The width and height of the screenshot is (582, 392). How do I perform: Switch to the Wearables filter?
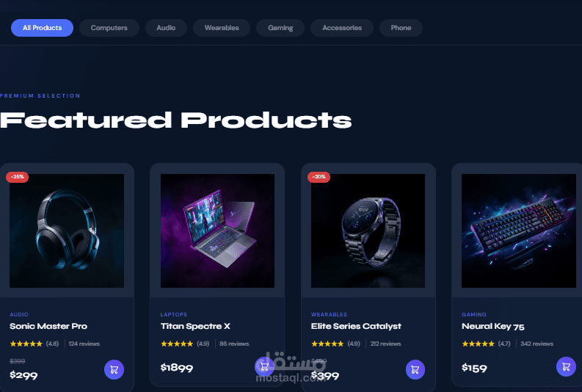(222, 28)
